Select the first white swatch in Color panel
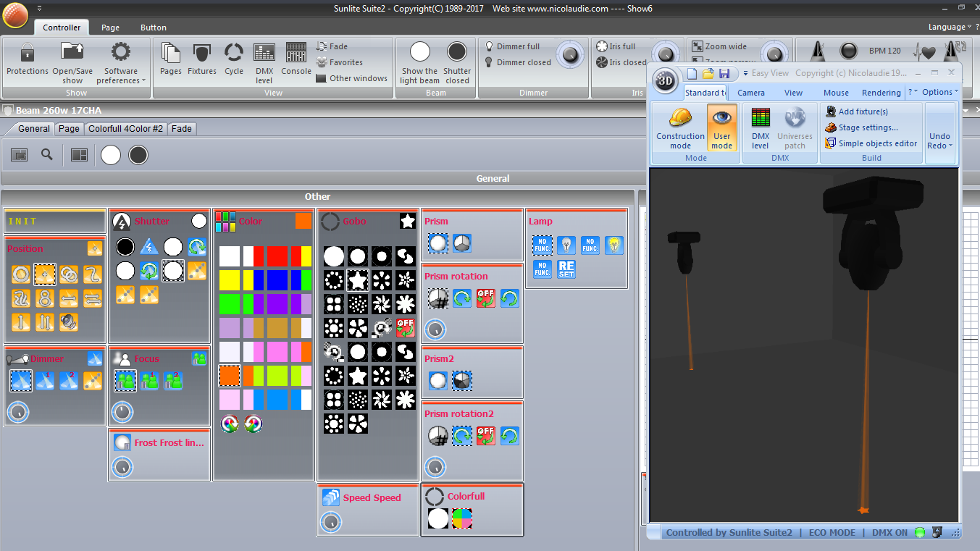 tap(230, 256)
